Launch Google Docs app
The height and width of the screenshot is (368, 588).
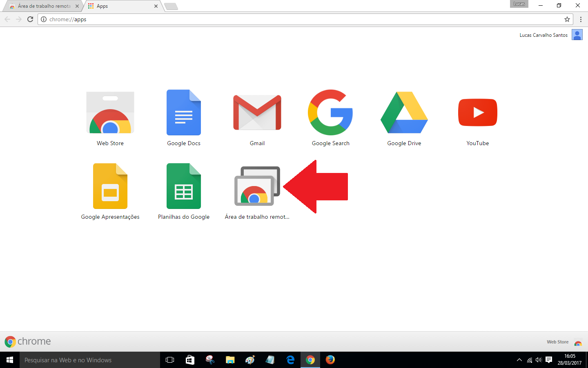(184, 112)
